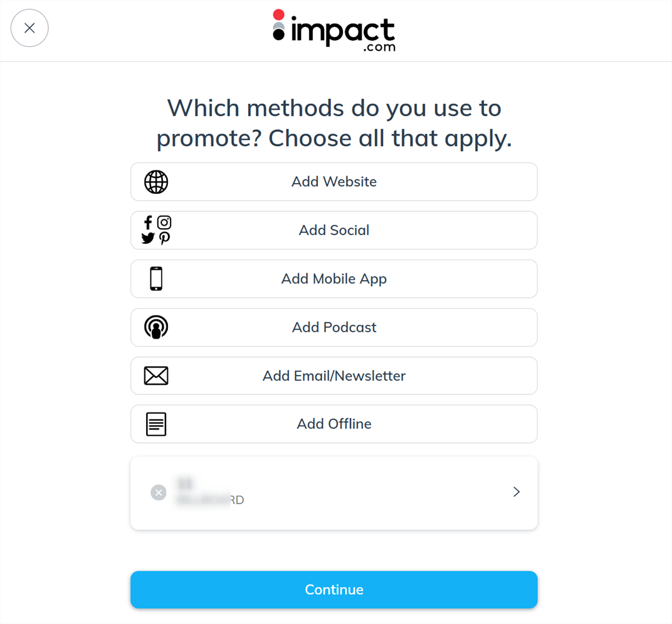Select the Add Offline promotion method
Image resolution: width=672 pixels, height=624 pixels.
(334, 424)
